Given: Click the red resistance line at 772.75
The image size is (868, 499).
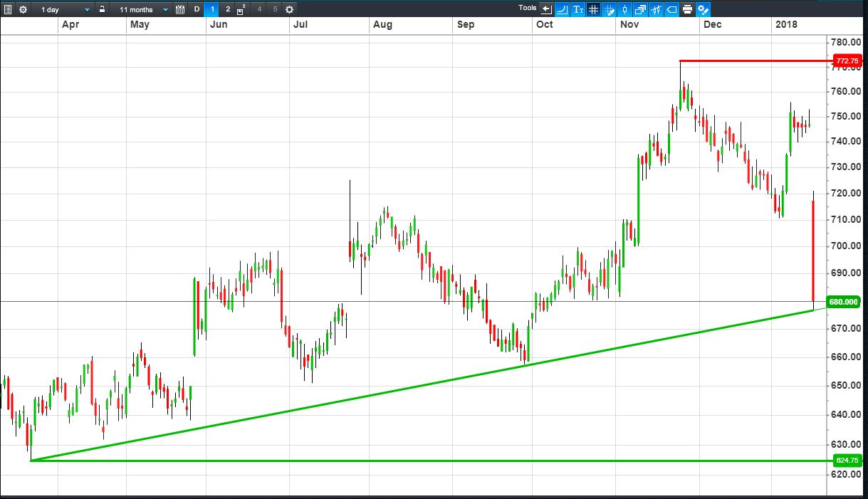Looking at the screenshot, I should (755, 61).
